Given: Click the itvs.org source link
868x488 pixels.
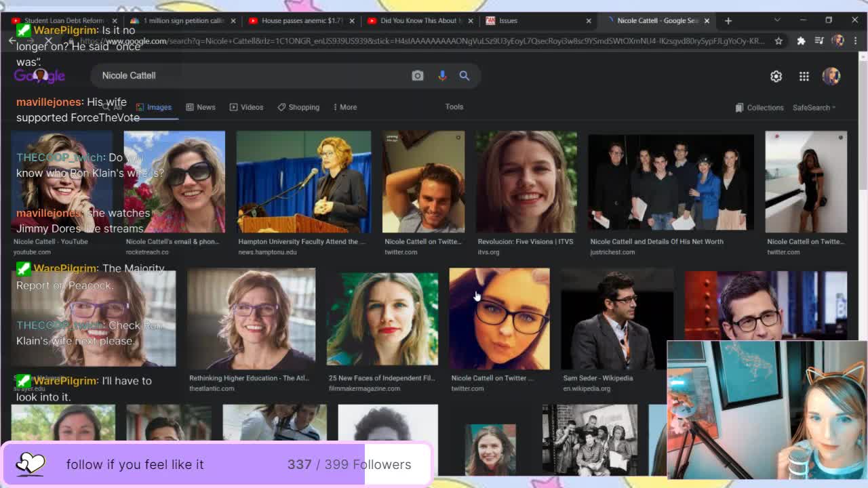Looking at the screenshot, I should point(488,252).
